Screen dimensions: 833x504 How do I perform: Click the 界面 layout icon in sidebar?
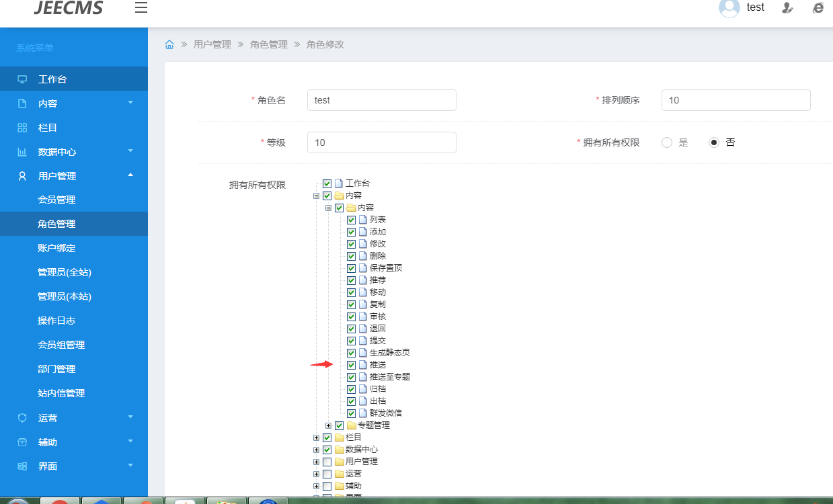(x=22, y=466)
